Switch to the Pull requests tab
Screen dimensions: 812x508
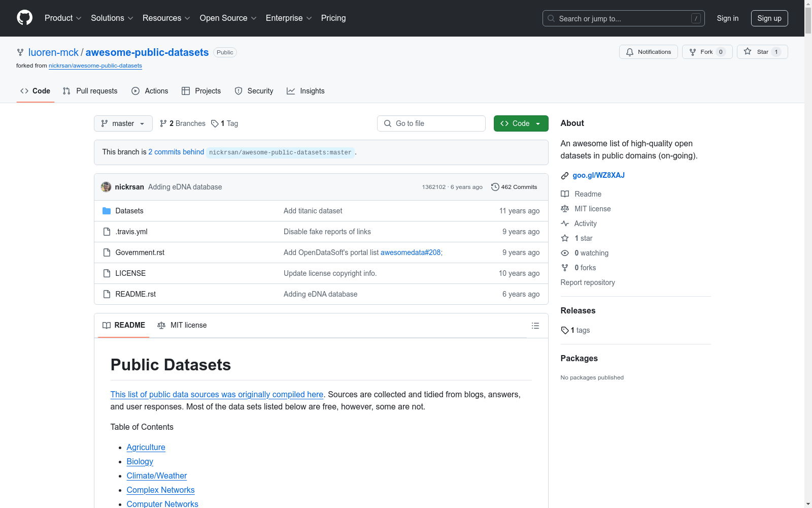click(90, 91)
